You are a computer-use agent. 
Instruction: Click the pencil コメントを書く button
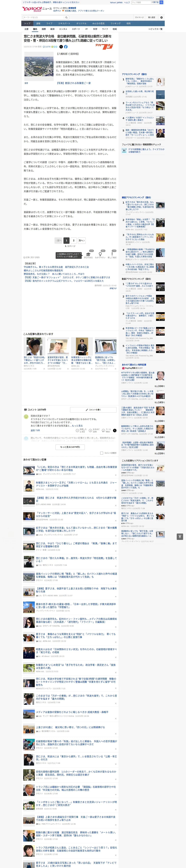pyautogui.click(x=93, y=410)
